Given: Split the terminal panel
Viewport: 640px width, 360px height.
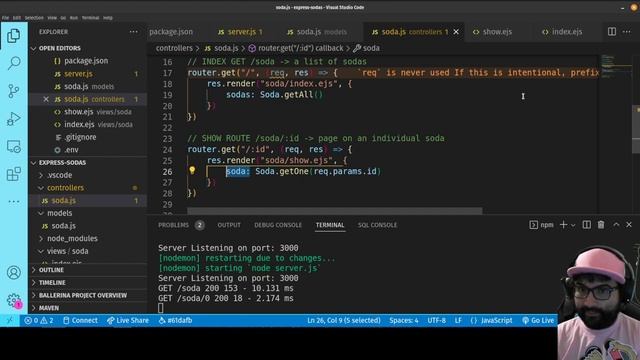Looking at the screenshot, I should pyautogui.click(x=586, y=224).
